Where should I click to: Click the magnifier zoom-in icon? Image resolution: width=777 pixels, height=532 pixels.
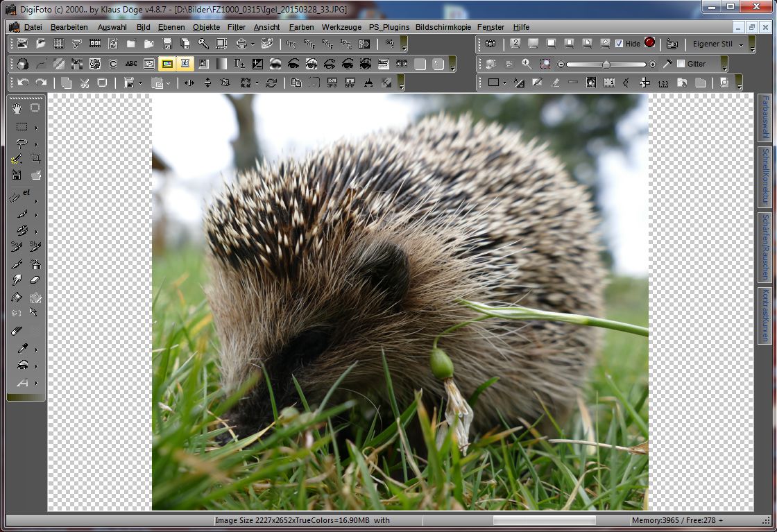point(527,64)
